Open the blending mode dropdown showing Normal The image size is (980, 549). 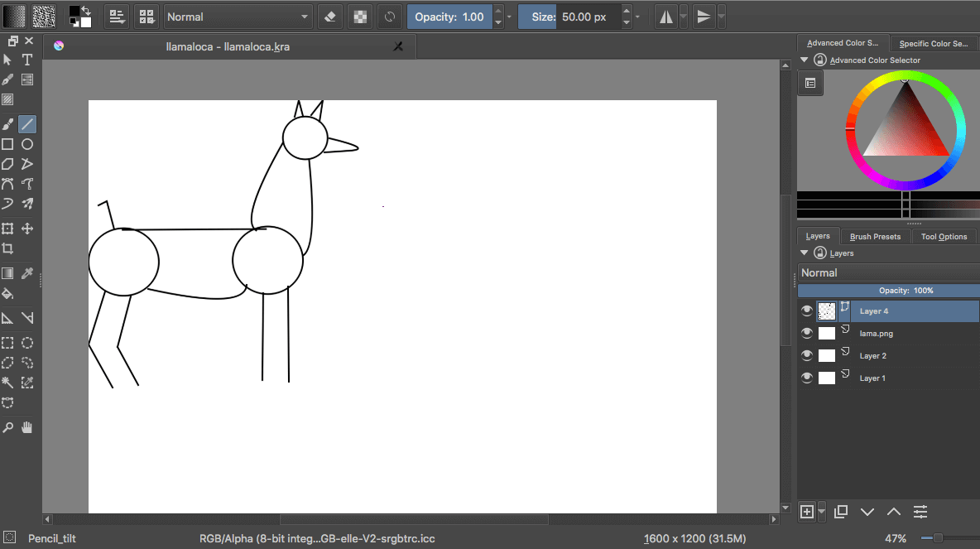pyautogui.click(x=238, y=17)
